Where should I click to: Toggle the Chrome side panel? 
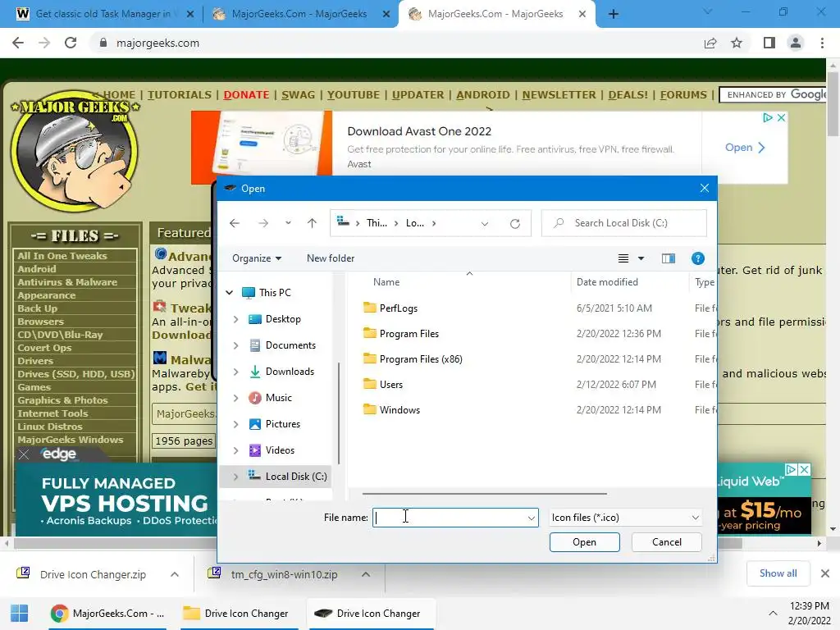point(769,43)
